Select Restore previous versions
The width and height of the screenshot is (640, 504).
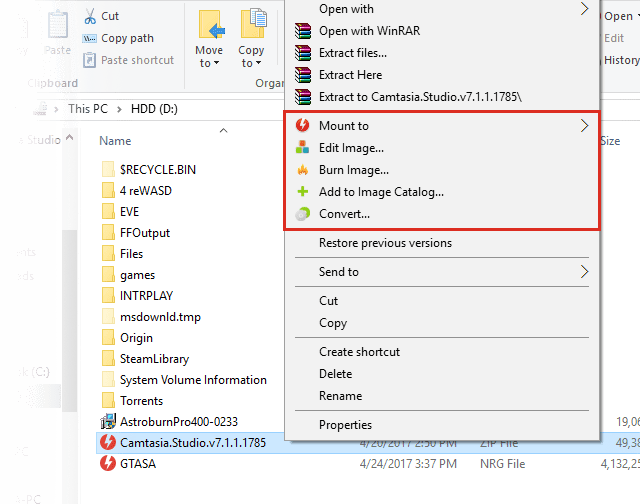point(442,243)
